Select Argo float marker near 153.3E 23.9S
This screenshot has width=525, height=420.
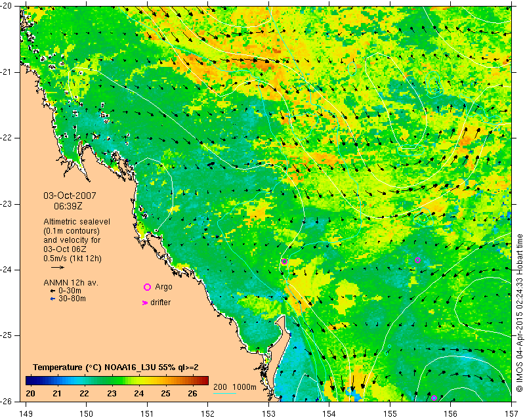[285, 262]
